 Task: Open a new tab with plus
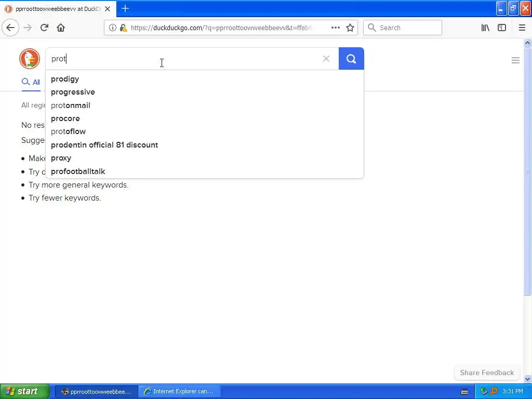click(125, 8)
